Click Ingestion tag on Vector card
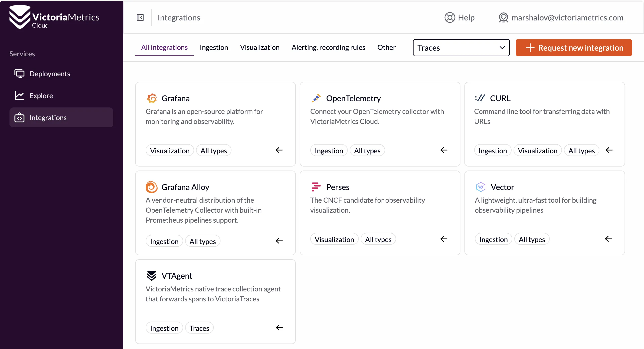644x349 pixels. [493, 239]
